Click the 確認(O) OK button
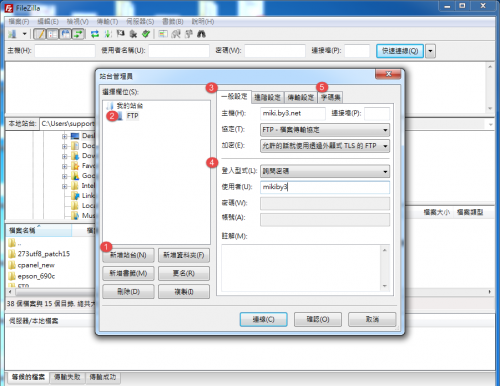 click(318, 319)
